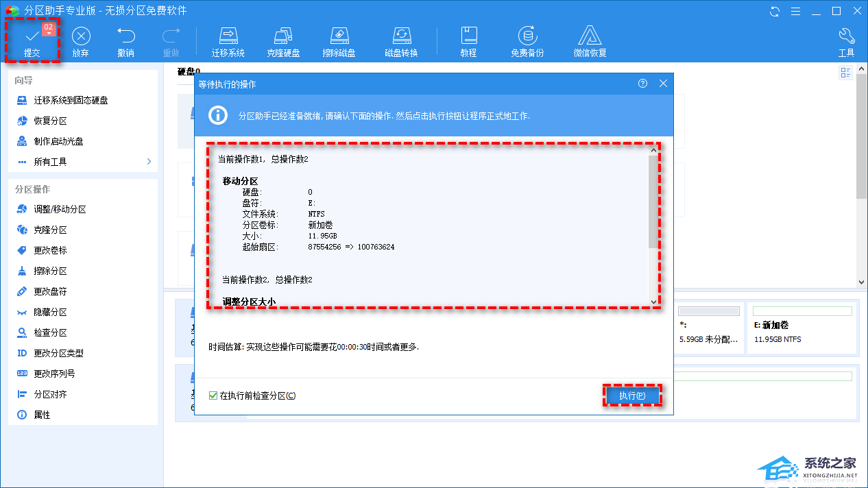Select 更改序列号 operation
Screen dimensions: 868x488
[82, 374]
